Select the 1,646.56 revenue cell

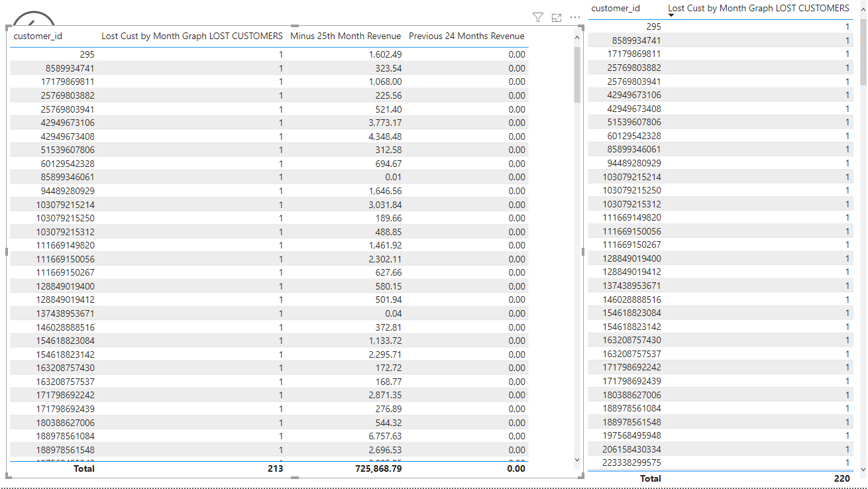click(x=385, y=191)
